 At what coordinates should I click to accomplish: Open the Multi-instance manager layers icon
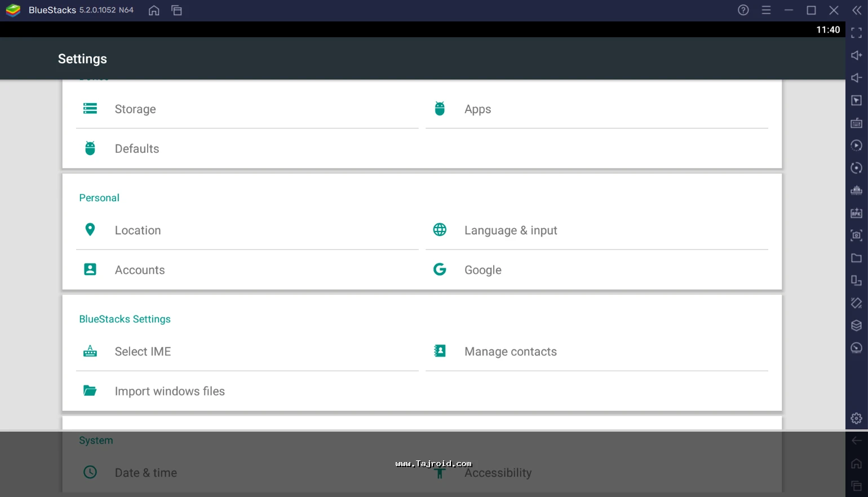pos(856,326)
